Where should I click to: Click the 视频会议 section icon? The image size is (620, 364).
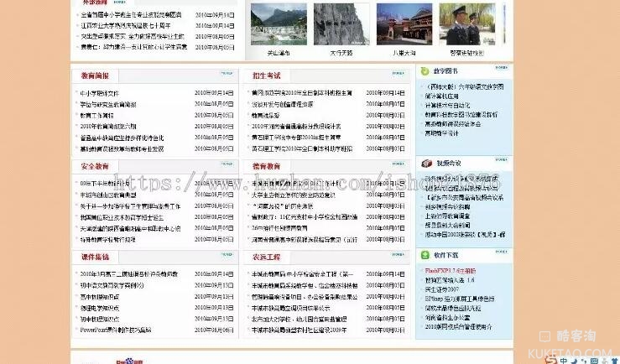click(425, 164)
